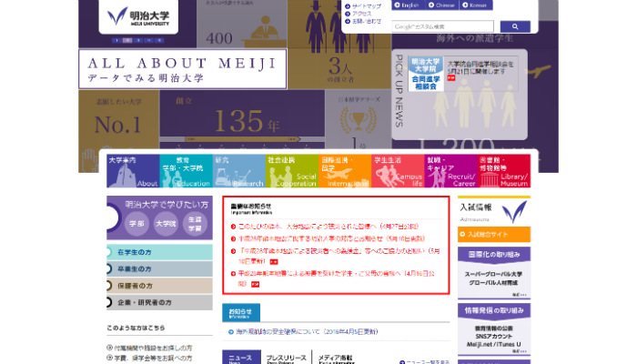The width and height of the screenshot is (637, 364).
Task: Select slide 5 in the banner pager
Action: [159, 40]
